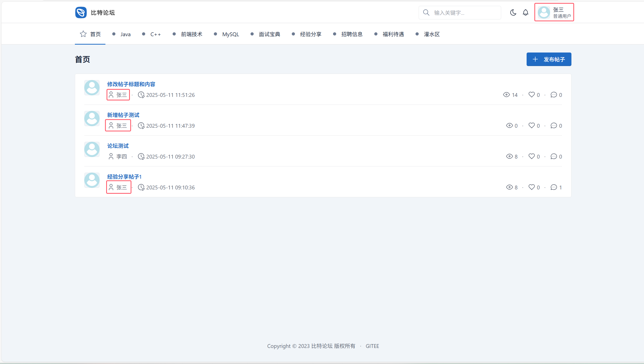The image size is (644, 364).
Task: Click the 比特论坛 logo icon
Action: coord(81,12)
